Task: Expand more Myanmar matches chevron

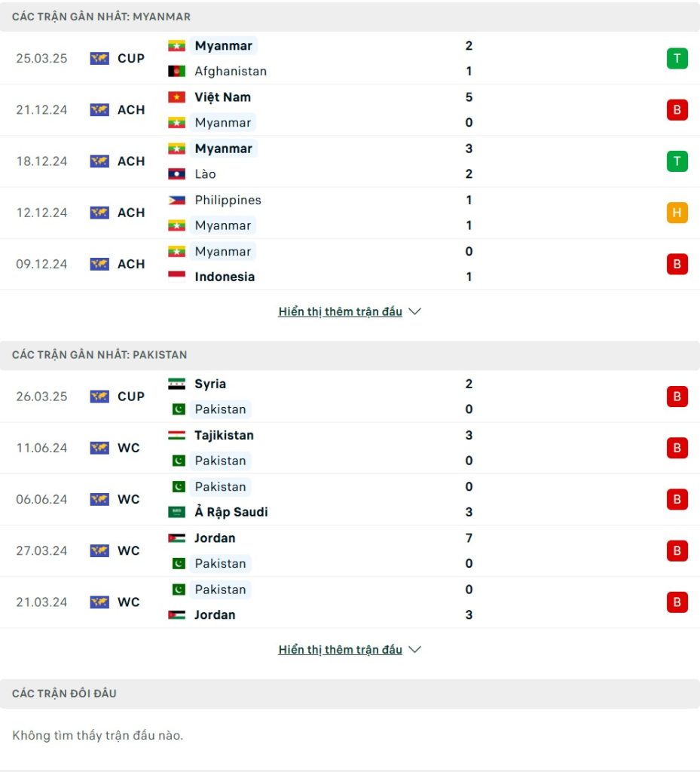Action: click(x=414, y=311)
